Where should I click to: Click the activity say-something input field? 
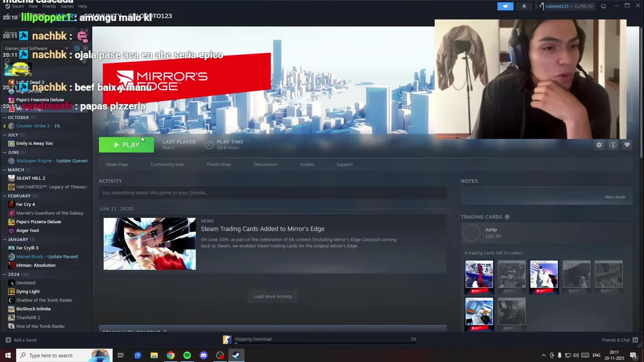click(x=273, y=193)
